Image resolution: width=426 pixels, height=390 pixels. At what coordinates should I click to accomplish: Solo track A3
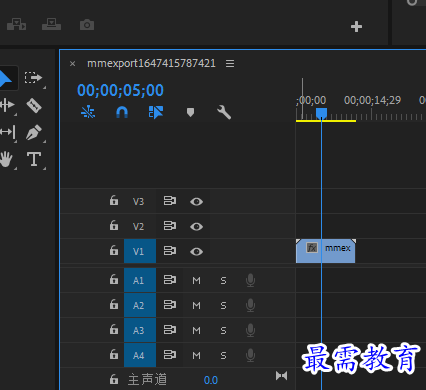coord(223,331)
